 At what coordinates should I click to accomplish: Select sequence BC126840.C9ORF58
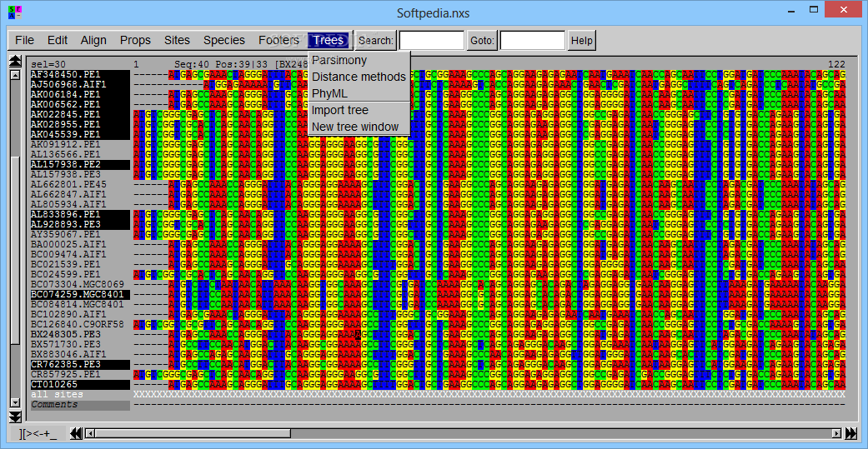coord(80,324)
